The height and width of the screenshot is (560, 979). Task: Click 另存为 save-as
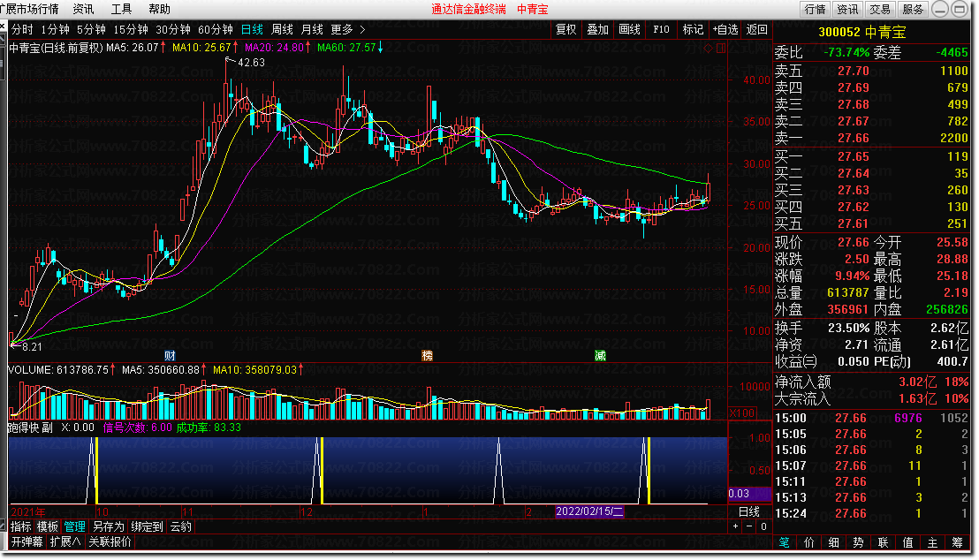(109, 526)
